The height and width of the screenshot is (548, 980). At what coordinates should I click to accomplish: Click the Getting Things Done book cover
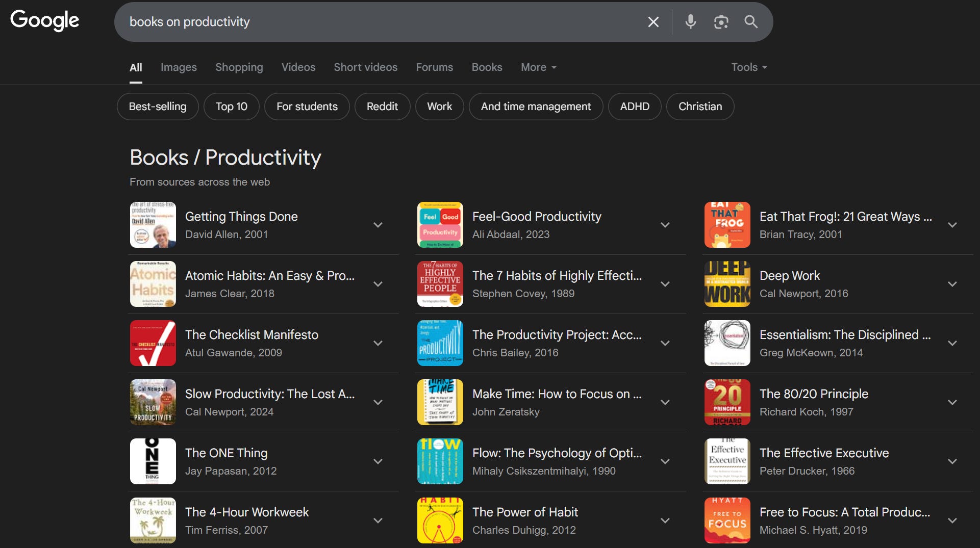coord(153,225)
